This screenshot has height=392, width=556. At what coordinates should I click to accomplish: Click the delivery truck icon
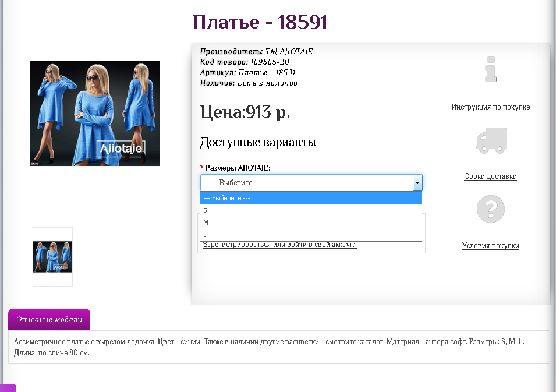[x=491, y=140]
